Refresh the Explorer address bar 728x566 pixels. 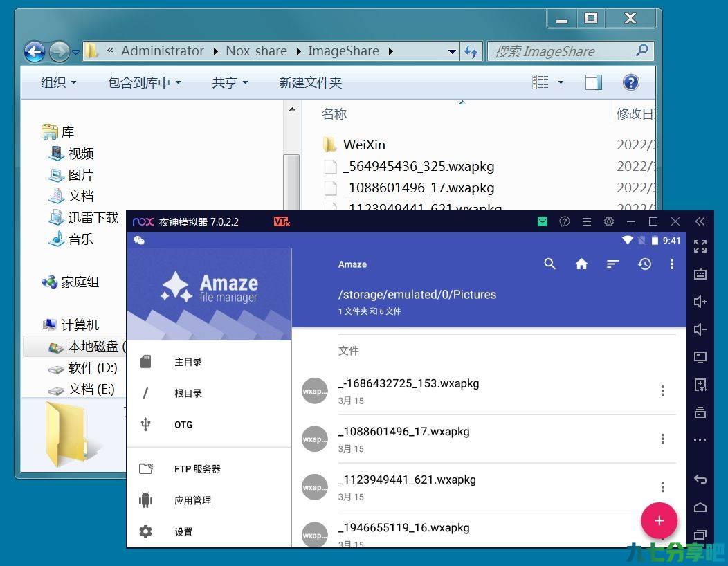coord(471,51)
